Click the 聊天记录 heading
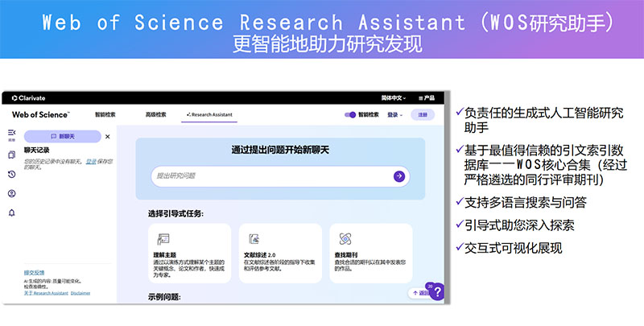Viewport: 644px width, 326px height. (x=36, y=151)
